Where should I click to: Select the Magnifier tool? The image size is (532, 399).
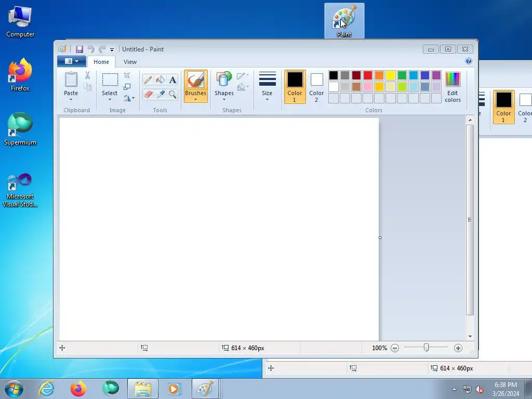tap(172, 94)
